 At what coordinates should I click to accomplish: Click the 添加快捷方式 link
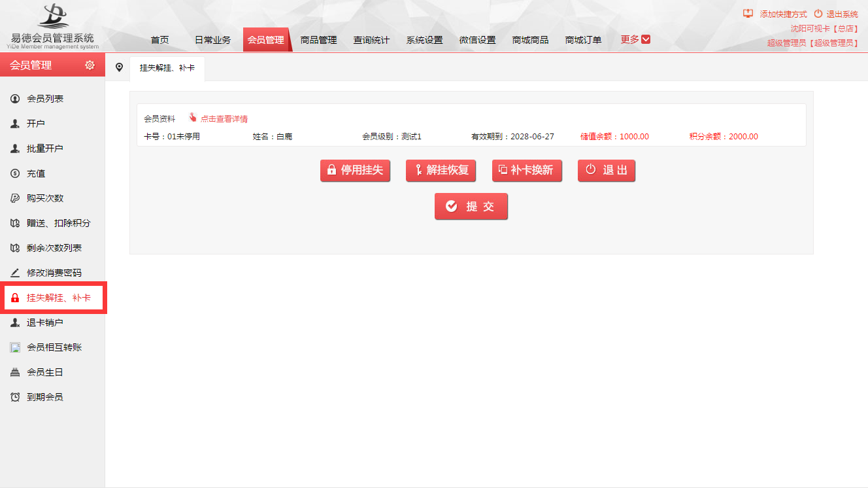pos(783,14)
